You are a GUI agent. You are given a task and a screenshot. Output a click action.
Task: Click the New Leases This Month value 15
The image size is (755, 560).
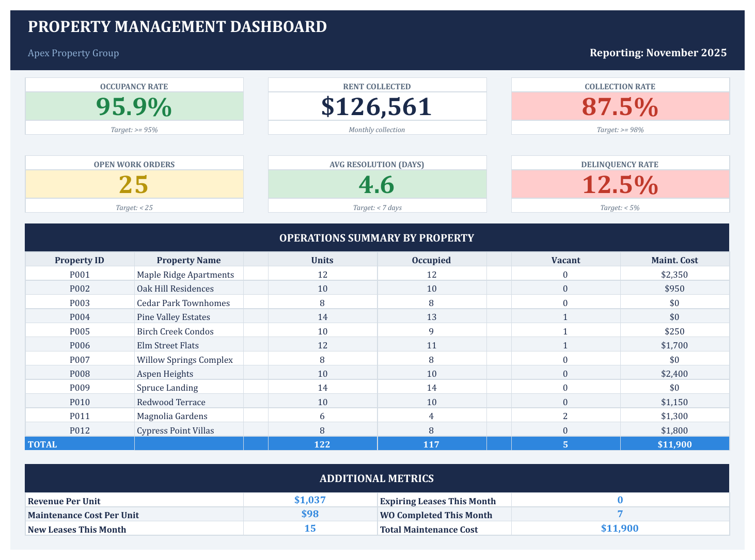[310, 529]
